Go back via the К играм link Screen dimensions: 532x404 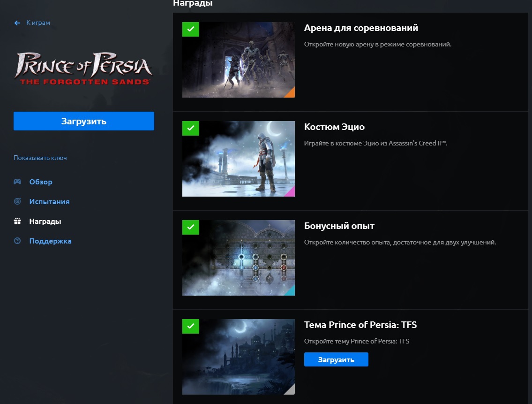point(38,23)
